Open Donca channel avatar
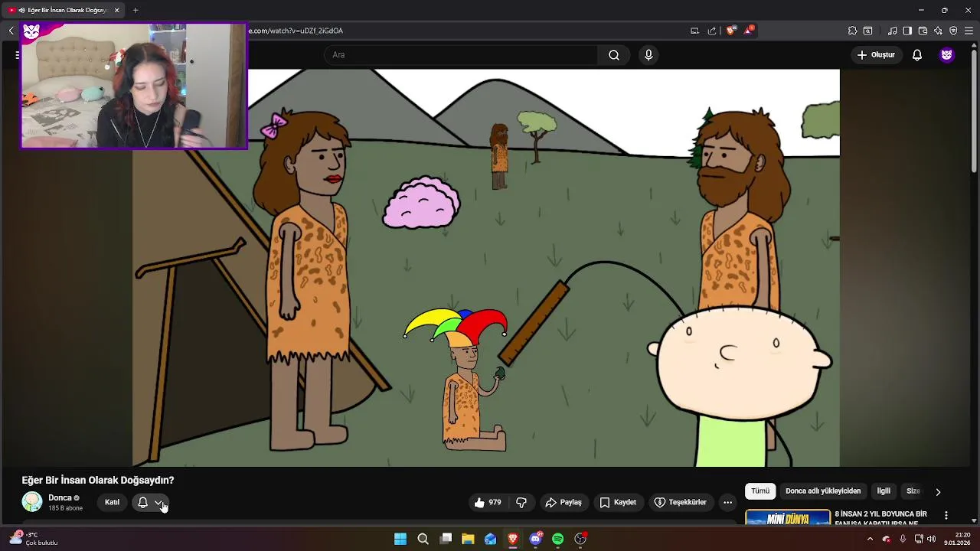This screenshot has width=980, height=551. 32,502
